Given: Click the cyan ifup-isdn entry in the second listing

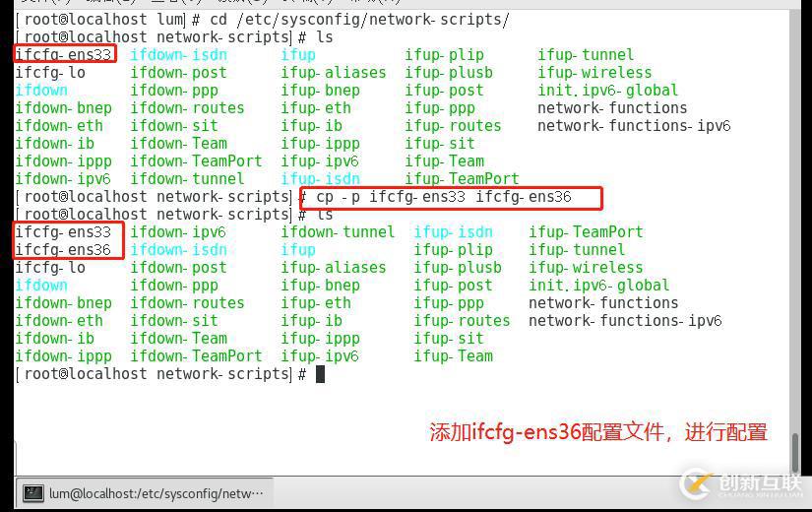Looking at the screenshot, I should coord(453,232).
